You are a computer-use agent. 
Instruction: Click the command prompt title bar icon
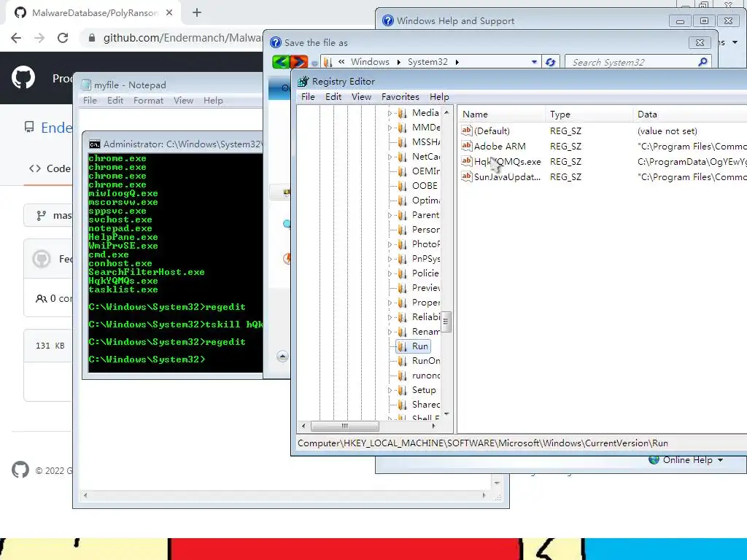tap(95, 144)
